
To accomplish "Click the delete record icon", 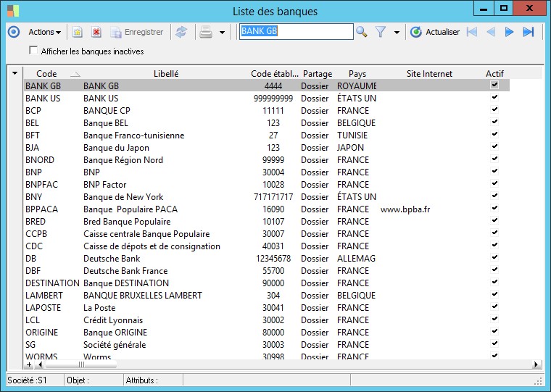I will pos(96,32).
